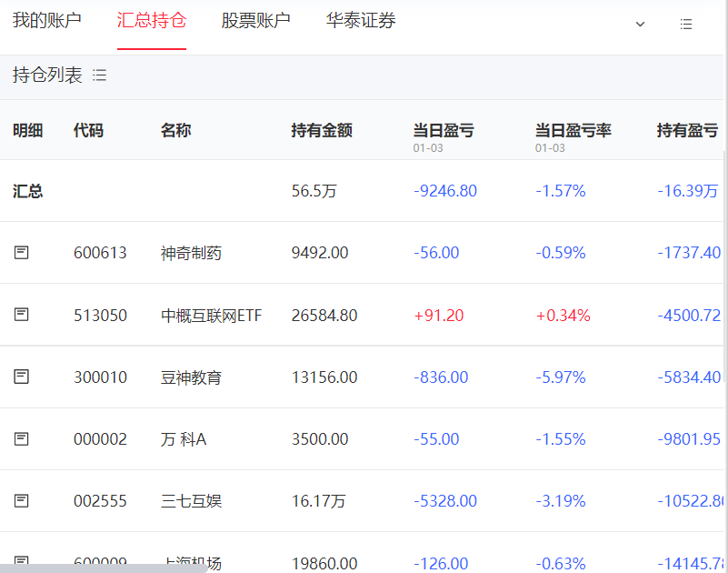Open detail icon for 三七互娱 row
Image resolution: width=728 pixels, height=573 pixels.
[x=22, y=501]
